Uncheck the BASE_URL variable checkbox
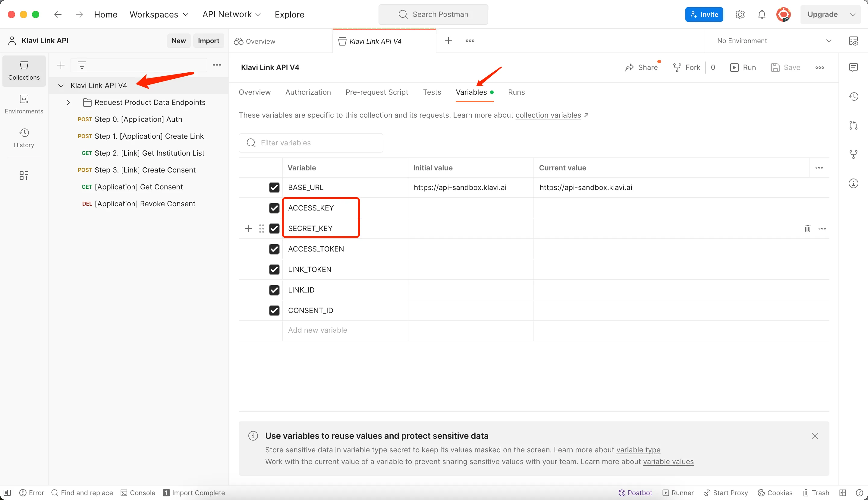Image resolution: width=868 pixels, height=500 pixels. [274, 188]
